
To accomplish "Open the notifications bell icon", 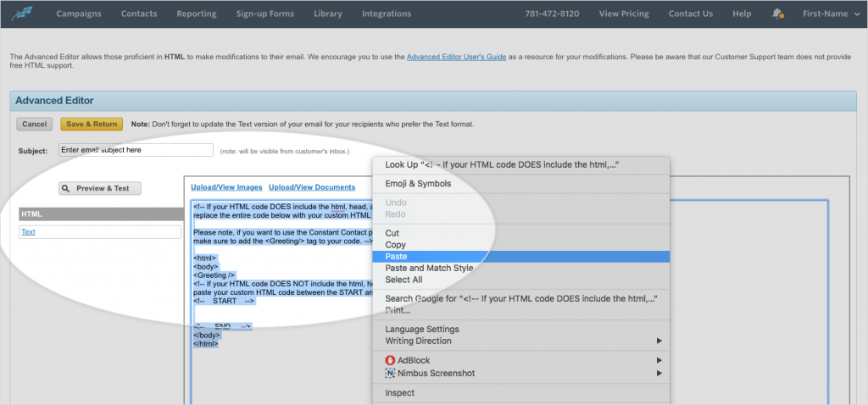I will [x=777, y=14].
